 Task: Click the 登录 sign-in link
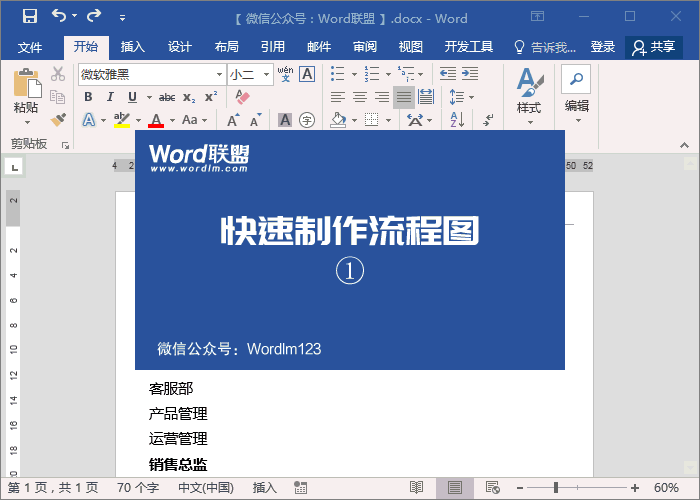[603, 47]
